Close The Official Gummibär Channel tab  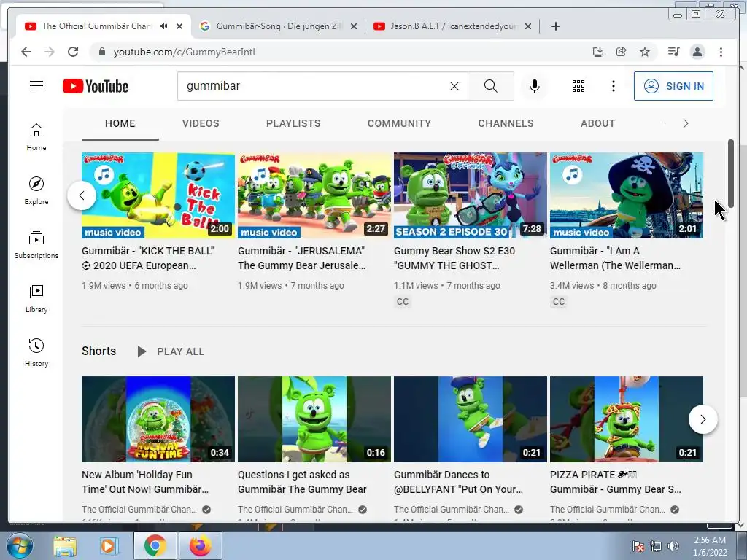(x=179, y=27)
